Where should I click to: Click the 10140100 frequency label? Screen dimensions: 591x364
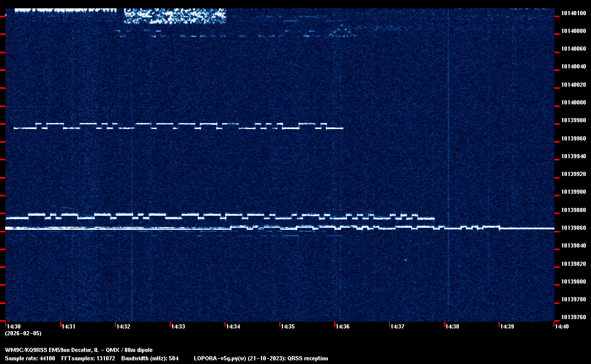tap(573, 13)
